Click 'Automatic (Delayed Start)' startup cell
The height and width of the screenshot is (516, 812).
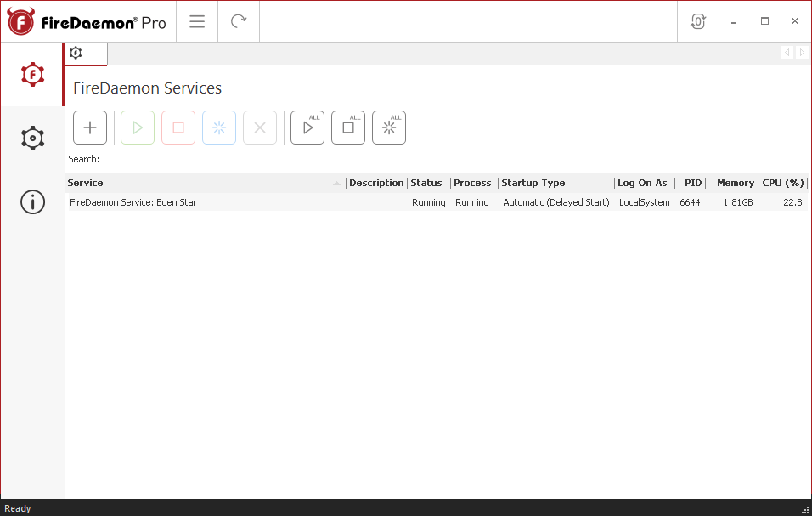click(x=556, y=202)
